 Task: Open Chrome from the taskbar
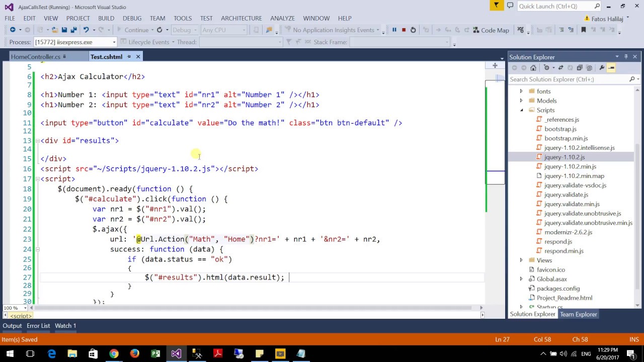(x=114, y=354)
